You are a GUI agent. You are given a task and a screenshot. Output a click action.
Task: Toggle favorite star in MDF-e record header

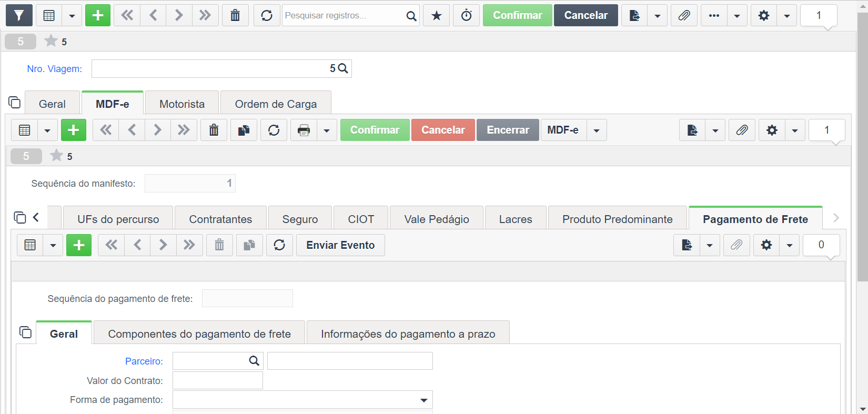point(56,156)
